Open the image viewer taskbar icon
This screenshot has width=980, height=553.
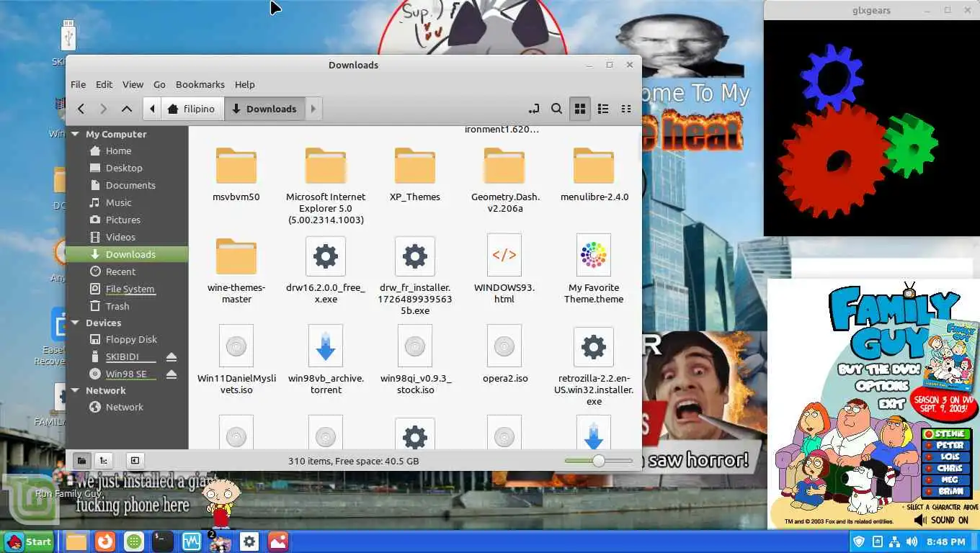(x=278, y=541)
